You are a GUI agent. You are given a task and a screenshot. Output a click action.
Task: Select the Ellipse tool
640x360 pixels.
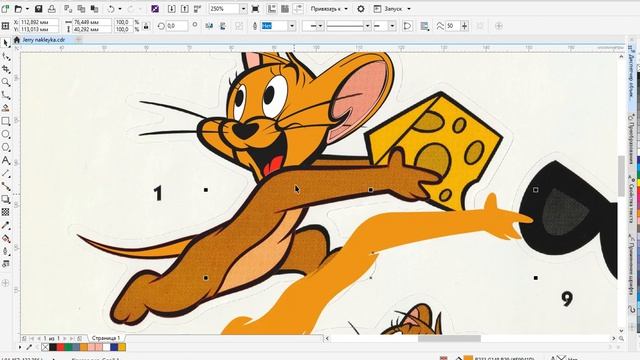6,134
